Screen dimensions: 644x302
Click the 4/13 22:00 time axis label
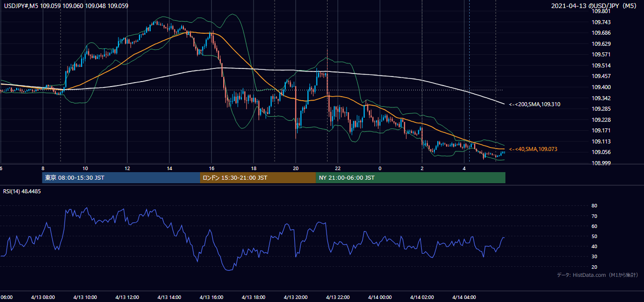[338, 297]
